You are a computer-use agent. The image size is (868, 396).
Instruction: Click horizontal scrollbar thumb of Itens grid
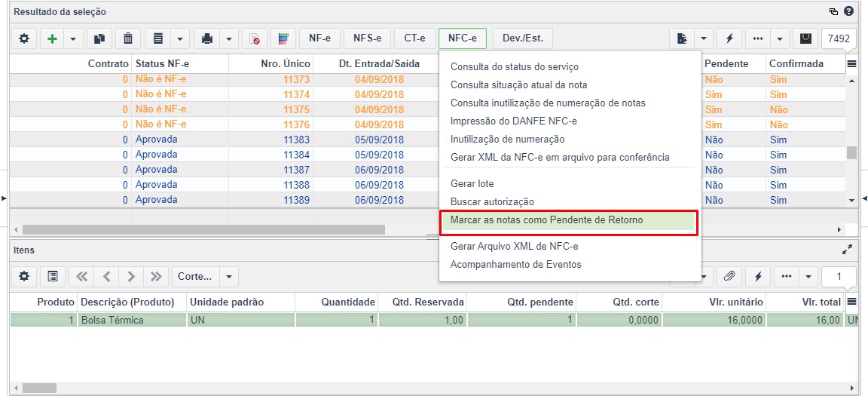tap(39, 388)
